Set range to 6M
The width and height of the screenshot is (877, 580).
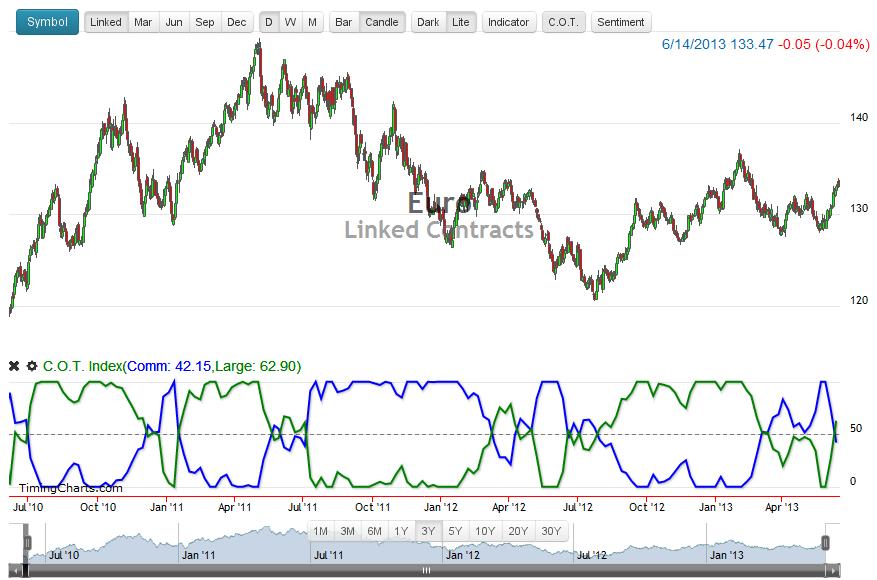point(374,531)
